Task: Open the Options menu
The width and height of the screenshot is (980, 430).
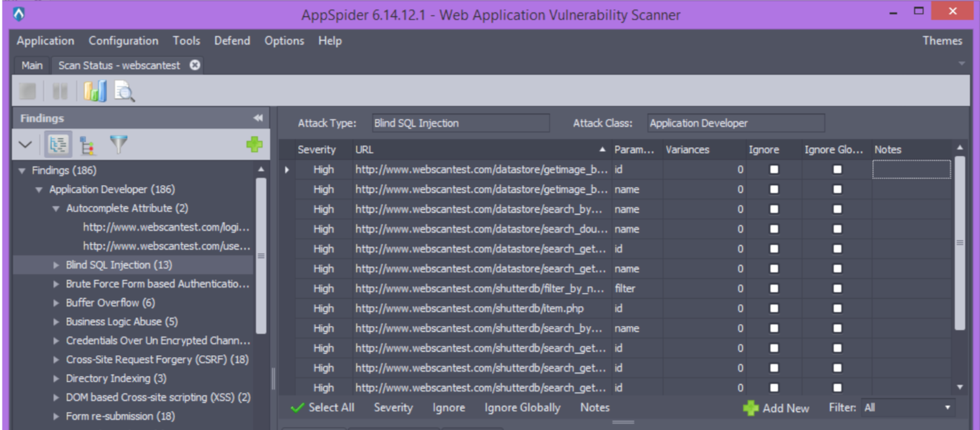Action: click(284, 41)
